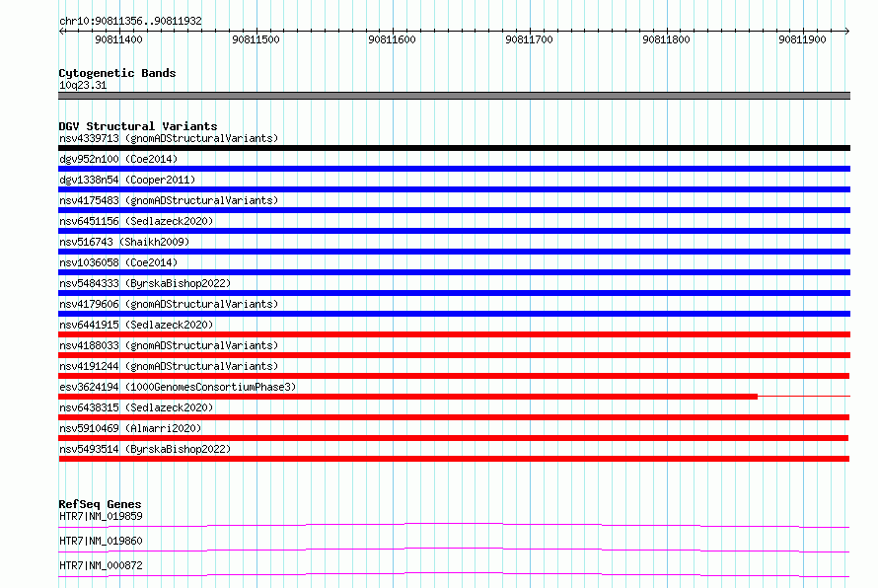878x588 pixels.
Task: Open dgv1338n54 (Cooper2011) variant label
Action: (127, 180)
